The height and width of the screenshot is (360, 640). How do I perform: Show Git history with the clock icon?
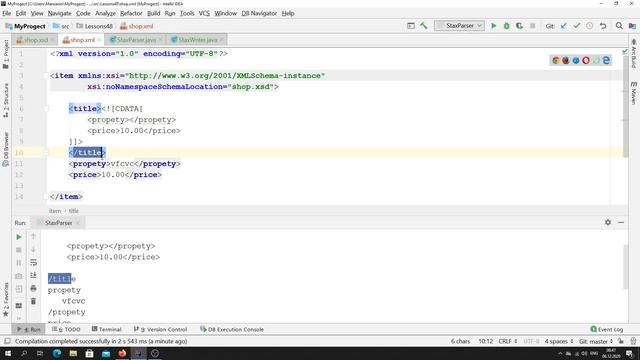[589, 26]
